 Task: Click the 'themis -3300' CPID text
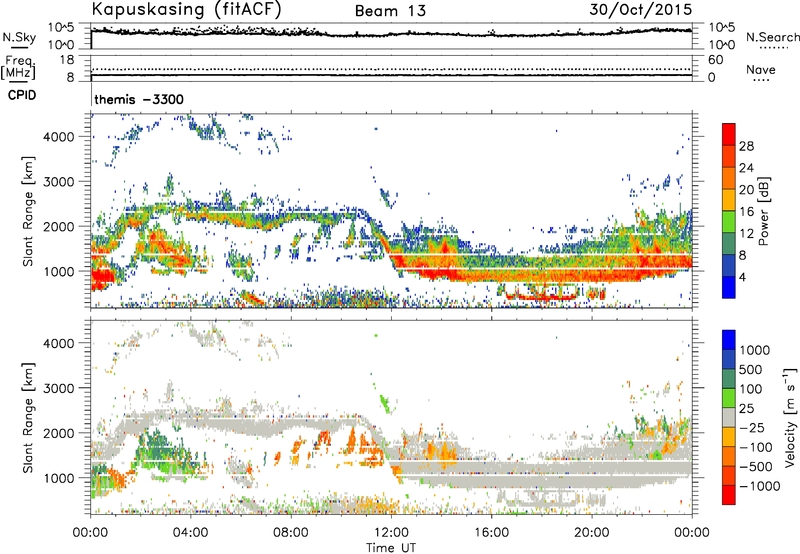(x=139, y=99)
